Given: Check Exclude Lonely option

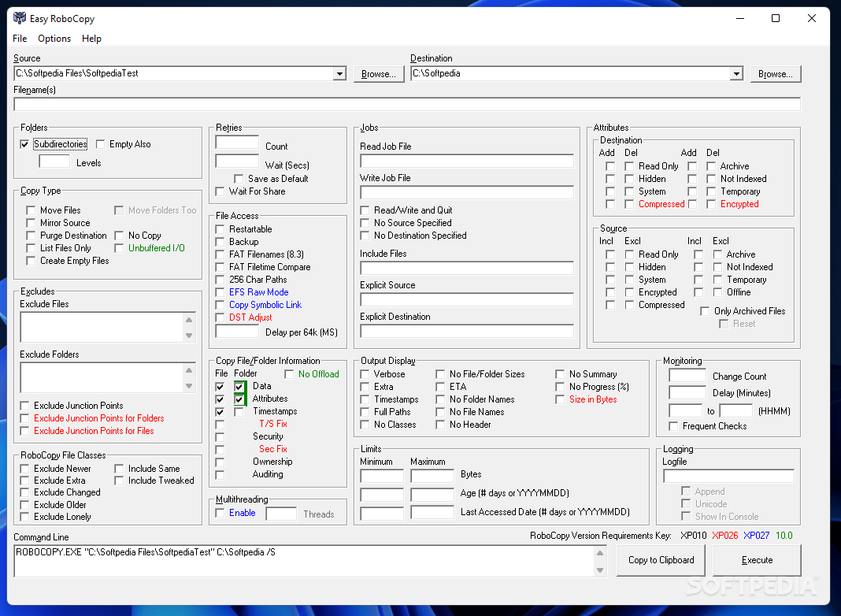Looking at the screenshot, I should tap(24, 517).
